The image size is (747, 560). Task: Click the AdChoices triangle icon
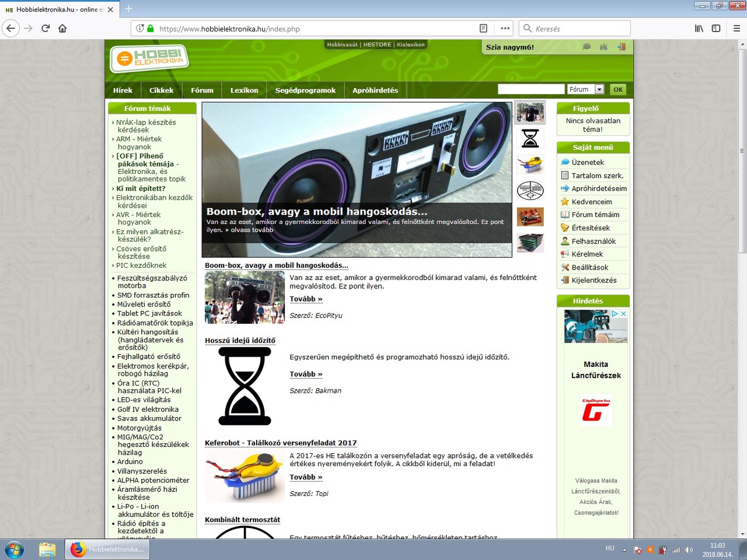615,313
